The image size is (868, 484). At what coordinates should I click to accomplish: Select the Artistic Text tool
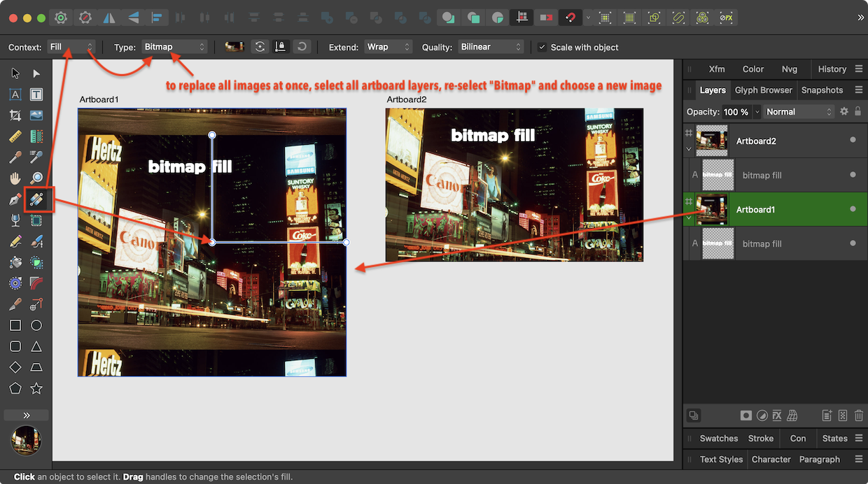(14, 94)
